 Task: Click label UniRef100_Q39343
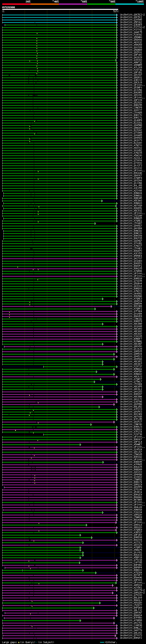[131, 60]
